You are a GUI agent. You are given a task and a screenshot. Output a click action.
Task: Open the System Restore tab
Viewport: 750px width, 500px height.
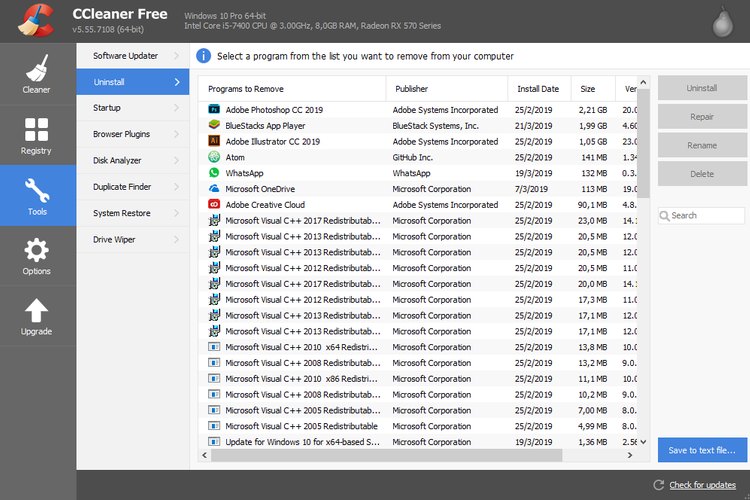[133, 213]
